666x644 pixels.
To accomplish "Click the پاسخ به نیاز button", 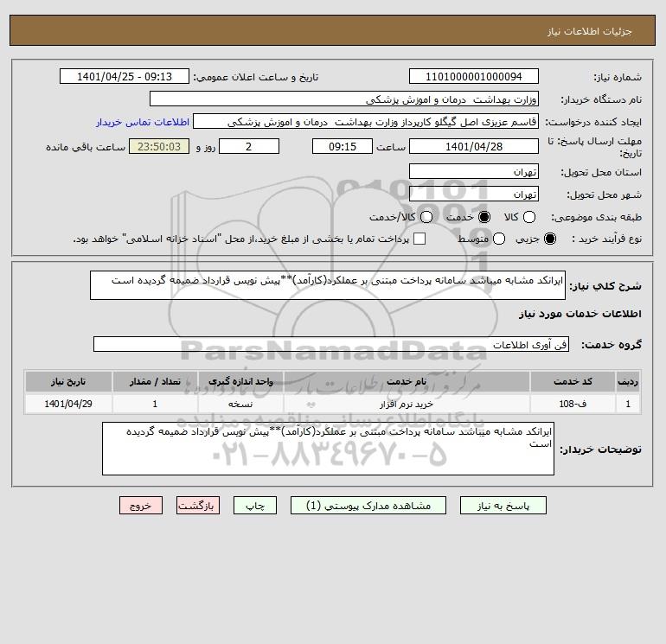I will pyautogui.click(x=503, y=506).
